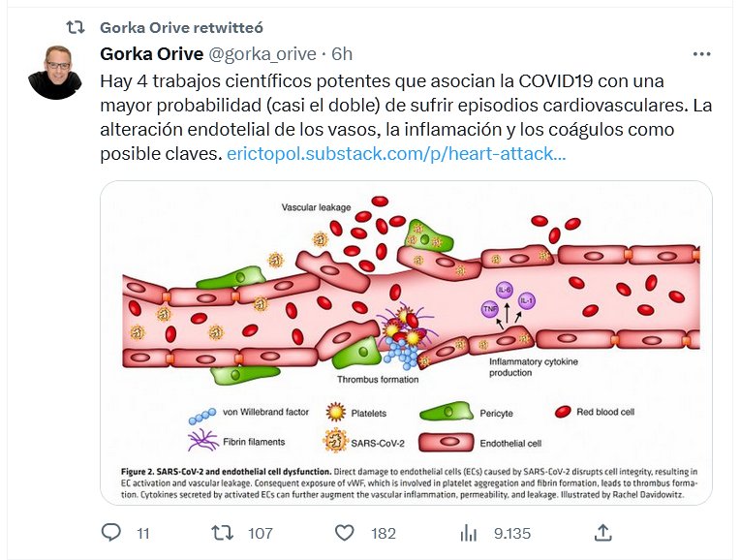Screen dimensions: 740x560
Task: Click the Figure 2 caption in the image
Action: (x=407, y=482)
